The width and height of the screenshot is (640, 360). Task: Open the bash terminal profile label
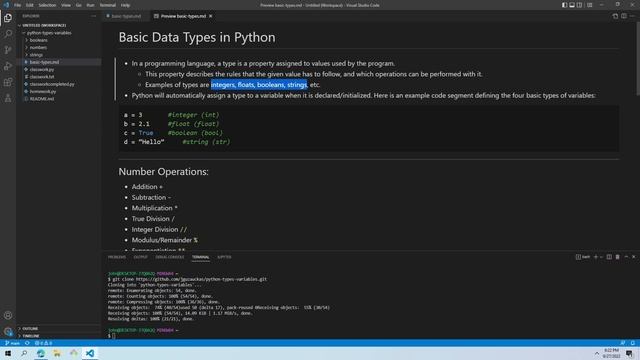pyautogui.click(x=583, y=257)
